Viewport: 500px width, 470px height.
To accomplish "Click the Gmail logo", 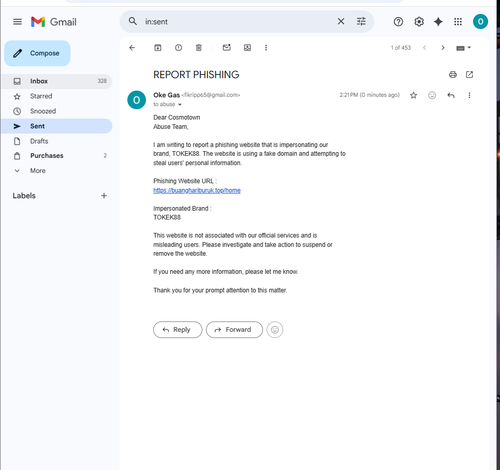I will coord(54,22).
